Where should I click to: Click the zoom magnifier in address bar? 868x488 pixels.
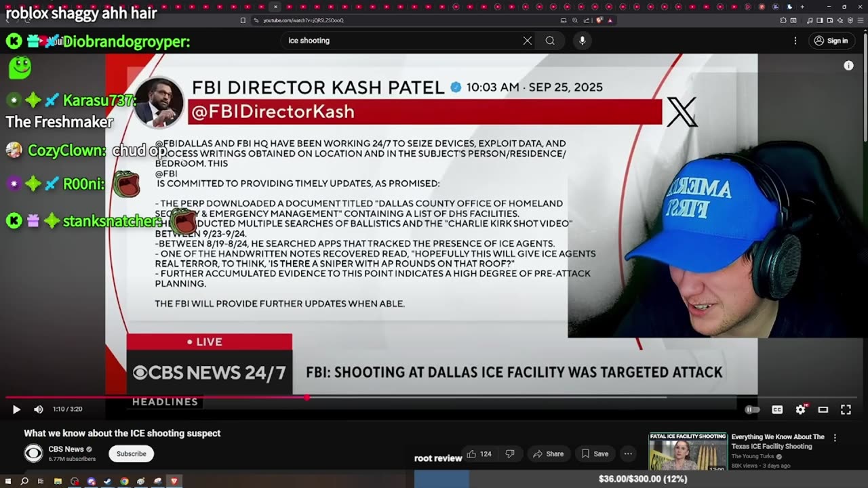(x=575, y=20)
